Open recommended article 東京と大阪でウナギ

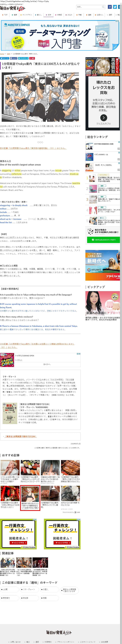(71, 472)
